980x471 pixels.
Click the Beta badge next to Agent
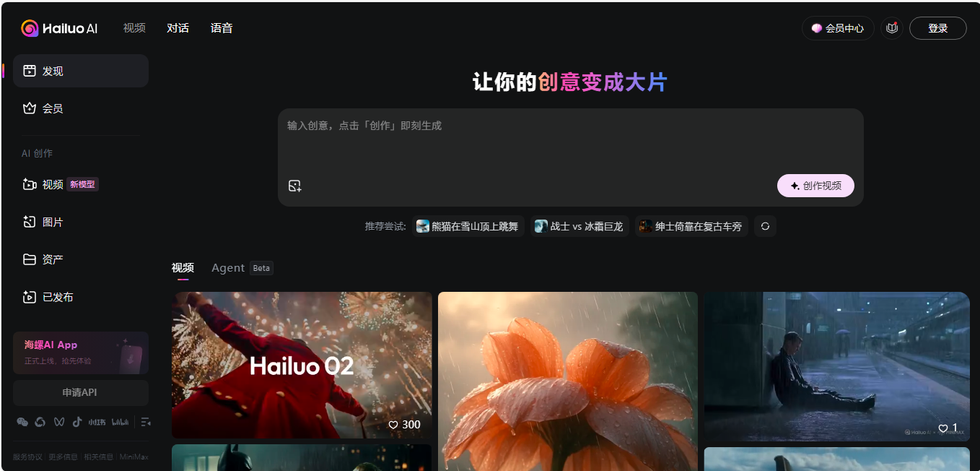tap(261, 268)
